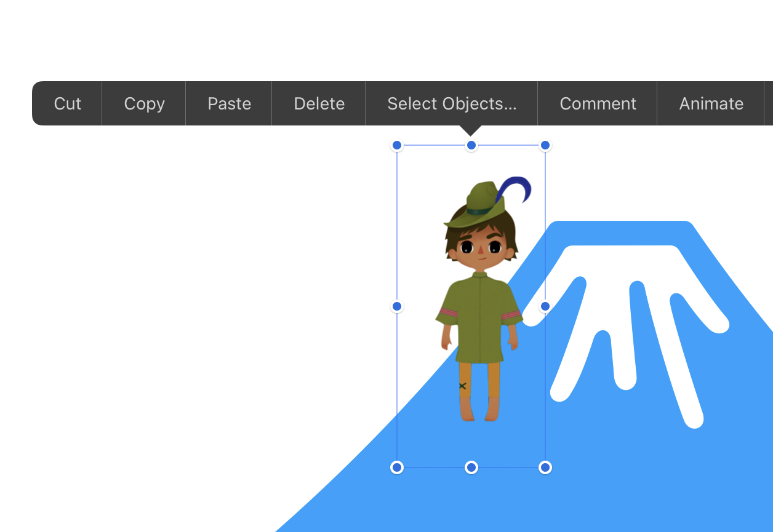Screen dimensions: 773x532
Task: Choose Cut from the context menu
Action: tap(67, 103)
